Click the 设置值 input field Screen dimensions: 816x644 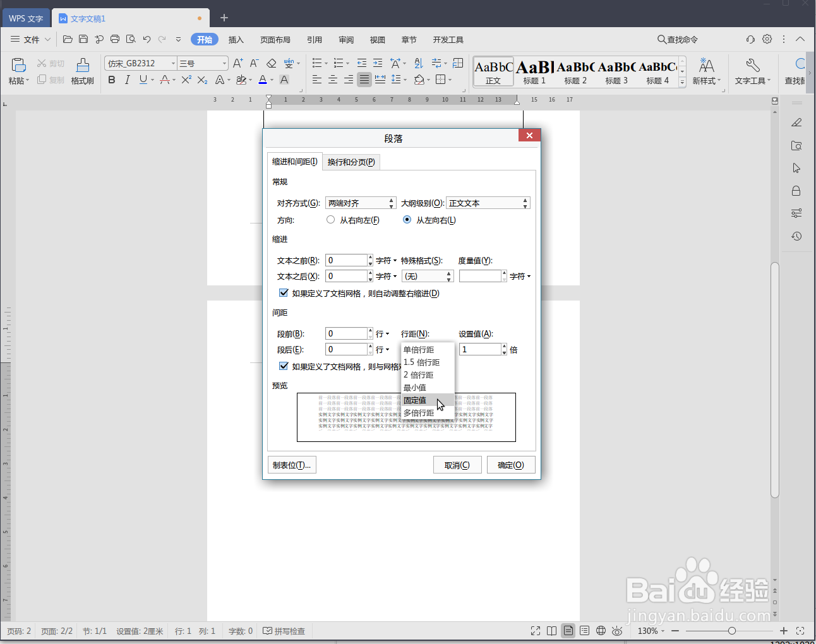coord(480,349)
